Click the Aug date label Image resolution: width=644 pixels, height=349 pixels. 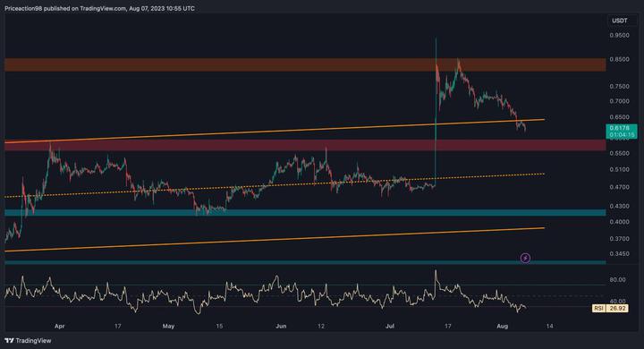click(503, 326)
